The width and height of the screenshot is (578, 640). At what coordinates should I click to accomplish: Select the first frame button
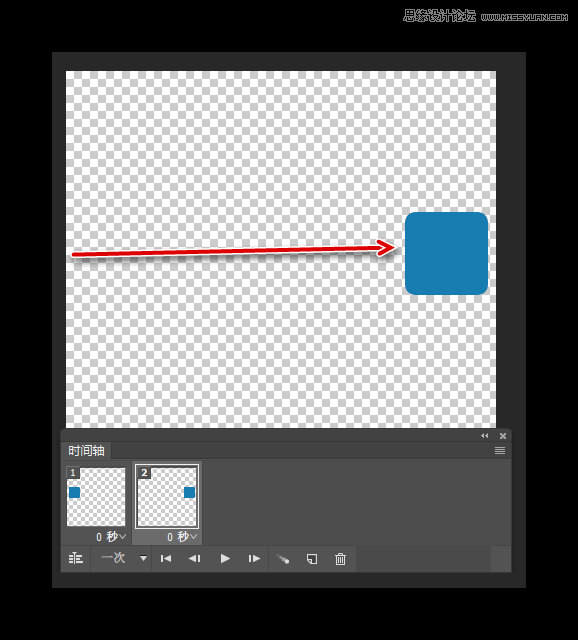point(166,558)
